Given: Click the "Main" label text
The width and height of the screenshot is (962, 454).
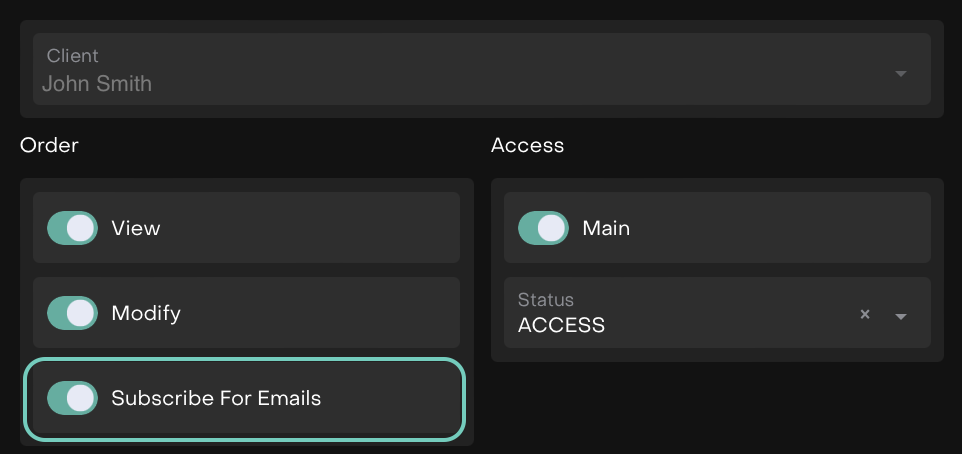Looking at the screenshot, I should coord(606,228).
